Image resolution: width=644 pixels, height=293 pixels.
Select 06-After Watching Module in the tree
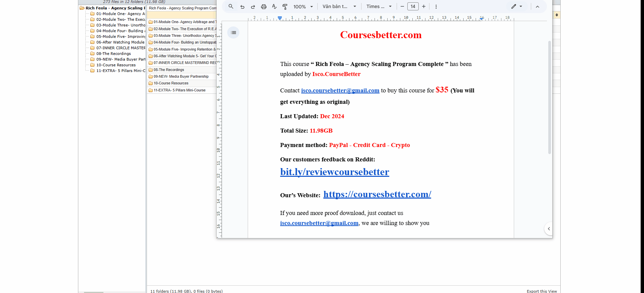[x=117, y=42]
